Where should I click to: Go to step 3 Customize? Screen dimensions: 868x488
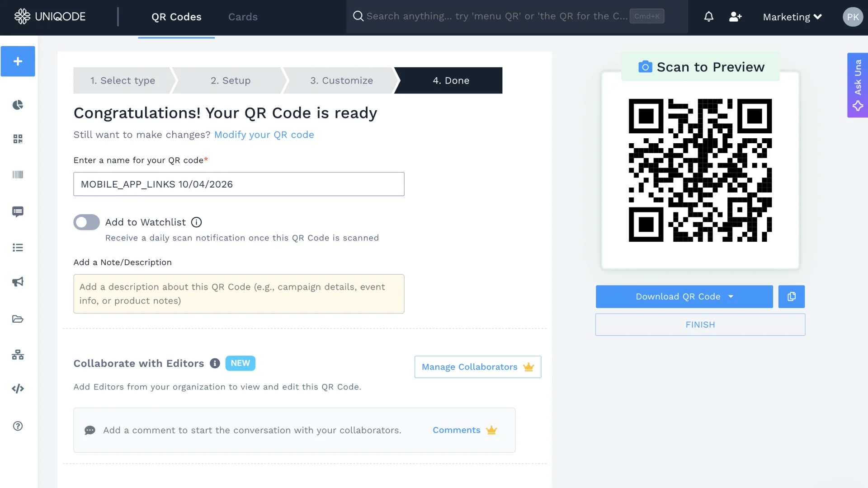pos(341,80)
